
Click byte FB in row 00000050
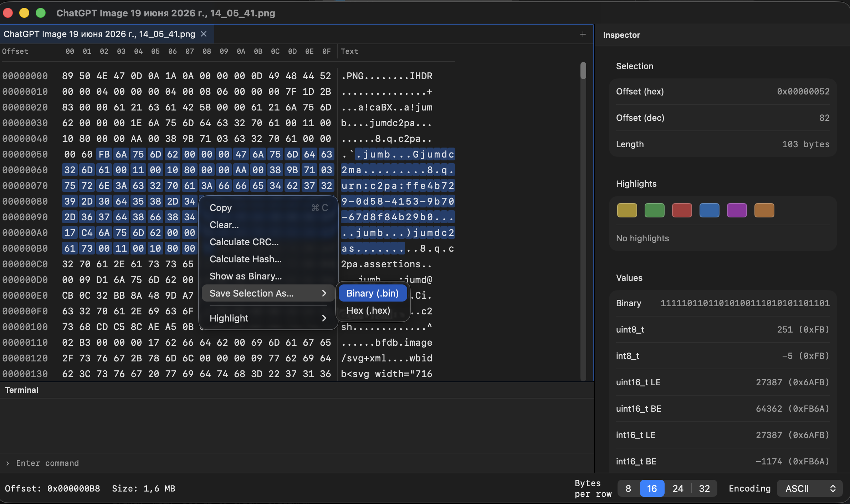(104, 154)
